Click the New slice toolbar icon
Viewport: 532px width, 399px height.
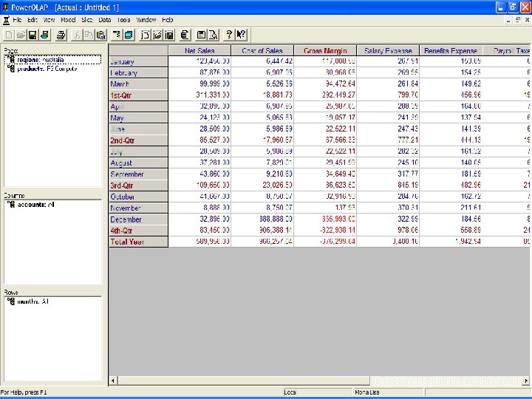[x=146, y=35]
